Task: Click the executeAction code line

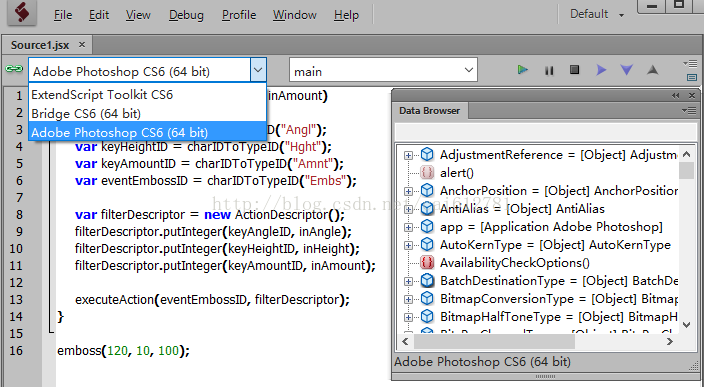Action: coord(212,299)
